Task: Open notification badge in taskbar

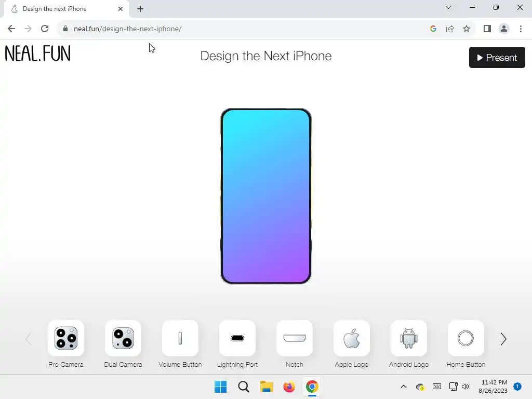Action: tap(517, 387)
